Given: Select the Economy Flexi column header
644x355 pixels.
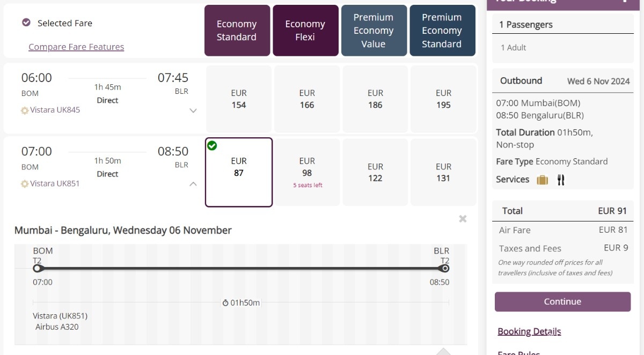Looking at the screenshot, I should (x=305, y=31).
